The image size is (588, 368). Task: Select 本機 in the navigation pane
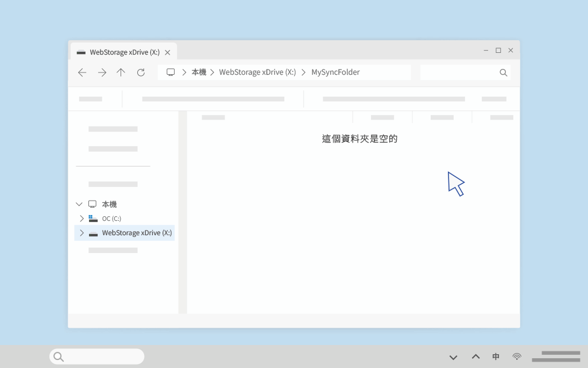109,204
